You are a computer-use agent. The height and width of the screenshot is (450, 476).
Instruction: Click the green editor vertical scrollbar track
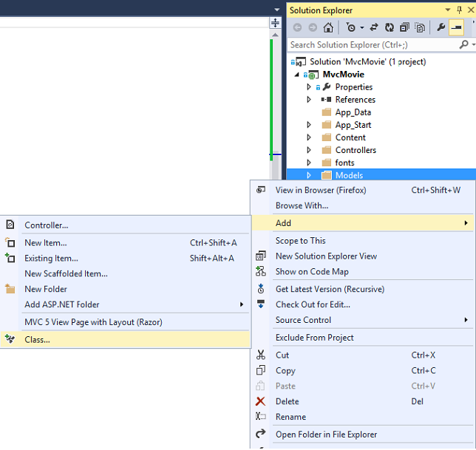click(271, 97)
